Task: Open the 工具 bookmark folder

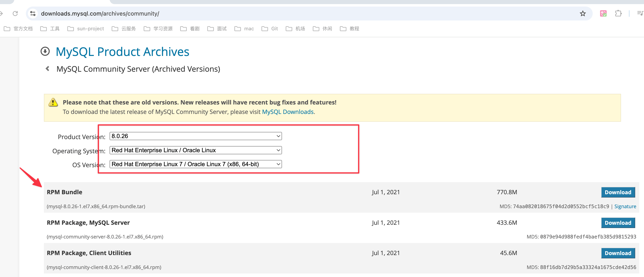Action: click(50, 29)
